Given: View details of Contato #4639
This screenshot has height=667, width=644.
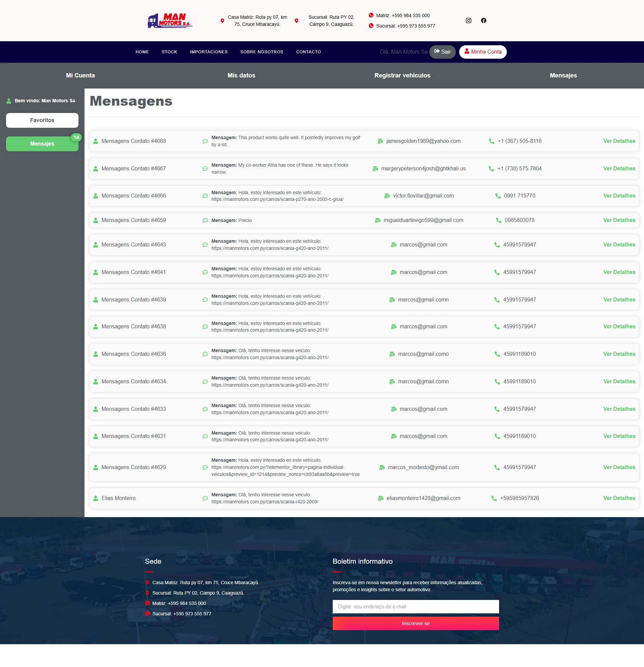Looking at the screenshot, I should tap(619, 300).
